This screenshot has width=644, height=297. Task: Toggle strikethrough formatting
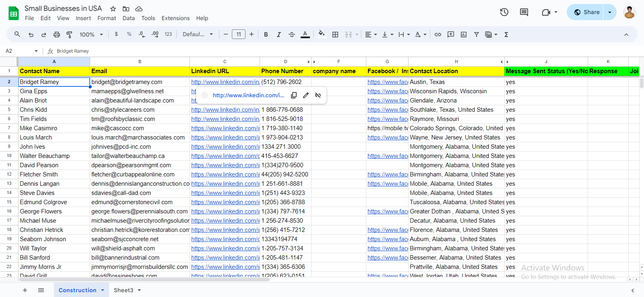point(292,35)
